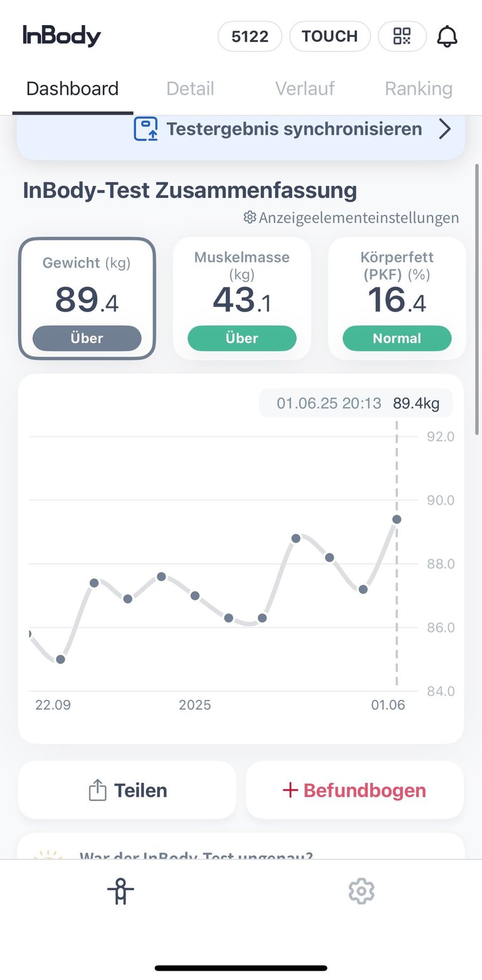Image resolution: width=482 pixels, height=980 pixels.
Task: Select the Gewicht (kg) card
Action: 87,298
